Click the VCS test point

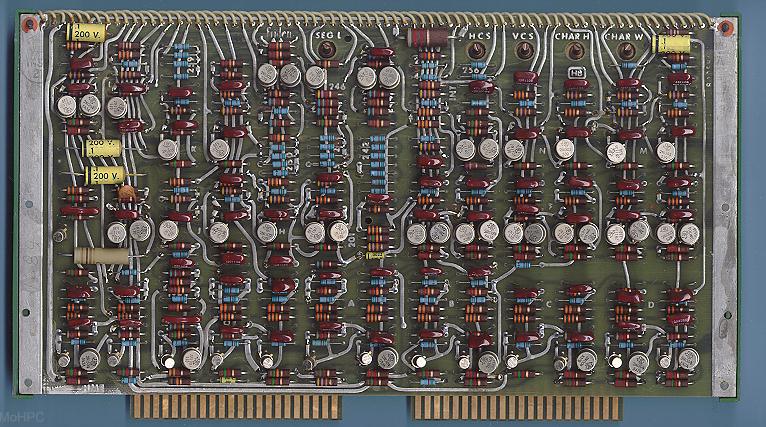tap(524, 49)
